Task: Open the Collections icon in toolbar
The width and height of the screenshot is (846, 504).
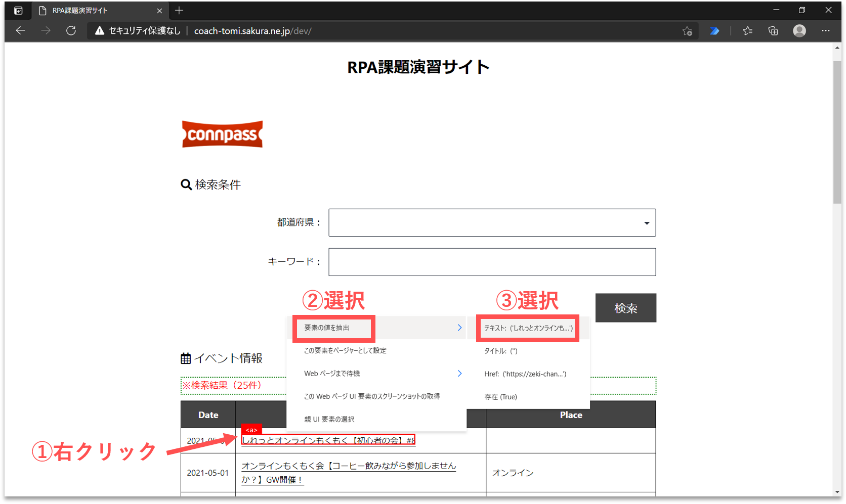Action: [x=773, y=31]
